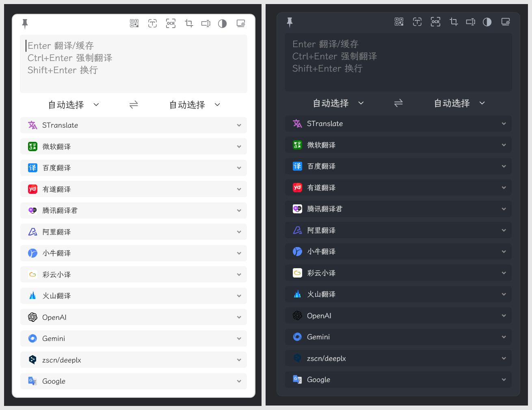Pin the light theme window on top
532x410 pixels.
(x=25, y=24)
